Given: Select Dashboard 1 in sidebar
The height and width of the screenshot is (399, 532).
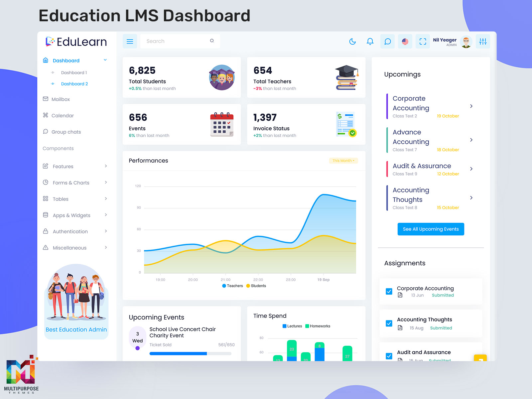Looking at the screenshot, I should (74, 72).
